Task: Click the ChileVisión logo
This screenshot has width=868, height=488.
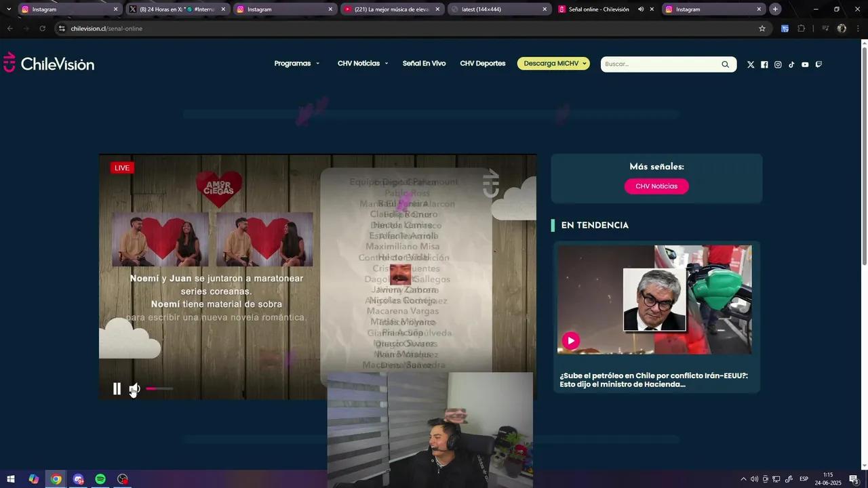Action: (x=49, y=63)
